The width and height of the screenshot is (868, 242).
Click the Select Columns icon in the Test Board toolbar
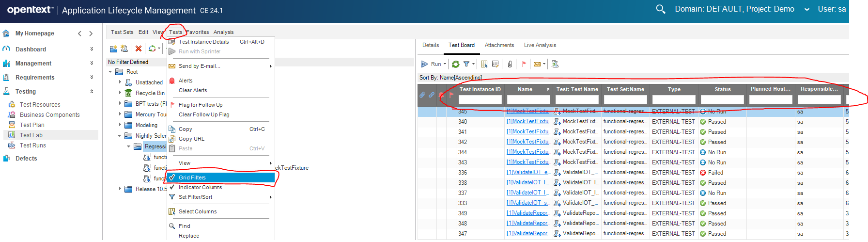[x=484, y=64]
